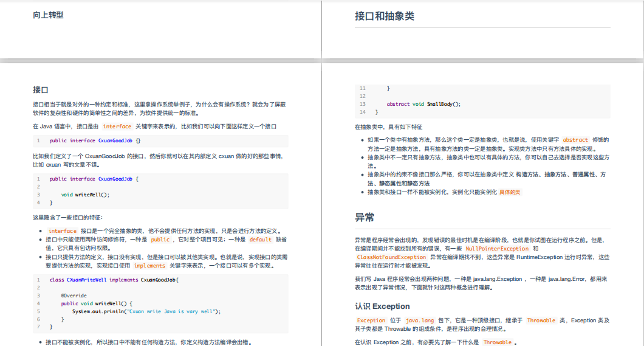The width and height of the screenshot is (644, 346).
Task: Click the heading 向上转型
Action: click(48, 15)
